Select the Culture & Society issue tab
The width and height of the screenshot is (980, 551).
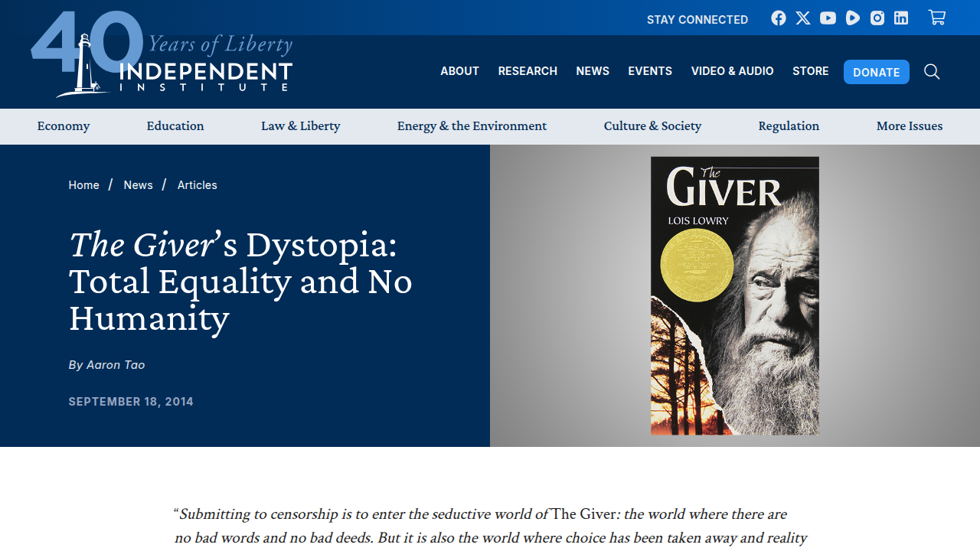click(652, 126)
